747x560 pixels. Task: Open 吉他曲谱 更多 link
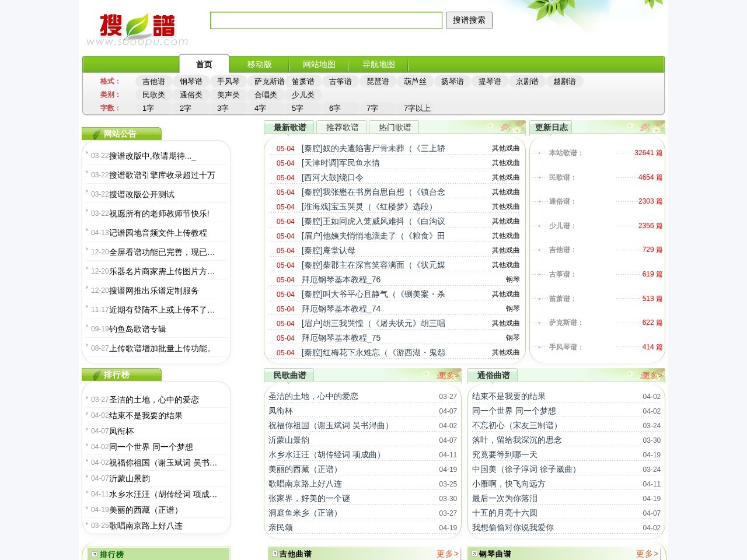[x=448, y=554]
